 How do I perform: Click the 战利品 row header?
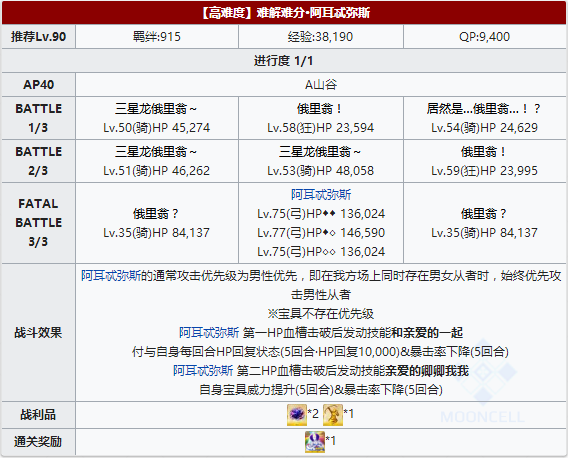click(38, 415)
